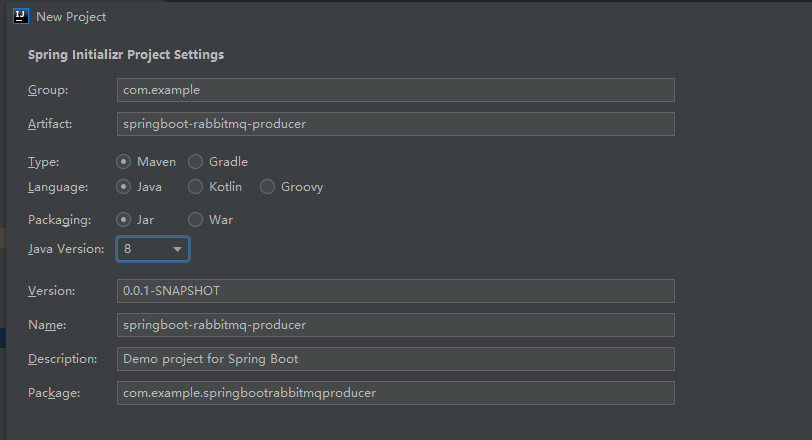812x440 pixels.
Task: Click the Artifact: label
Action: point(50,124)
